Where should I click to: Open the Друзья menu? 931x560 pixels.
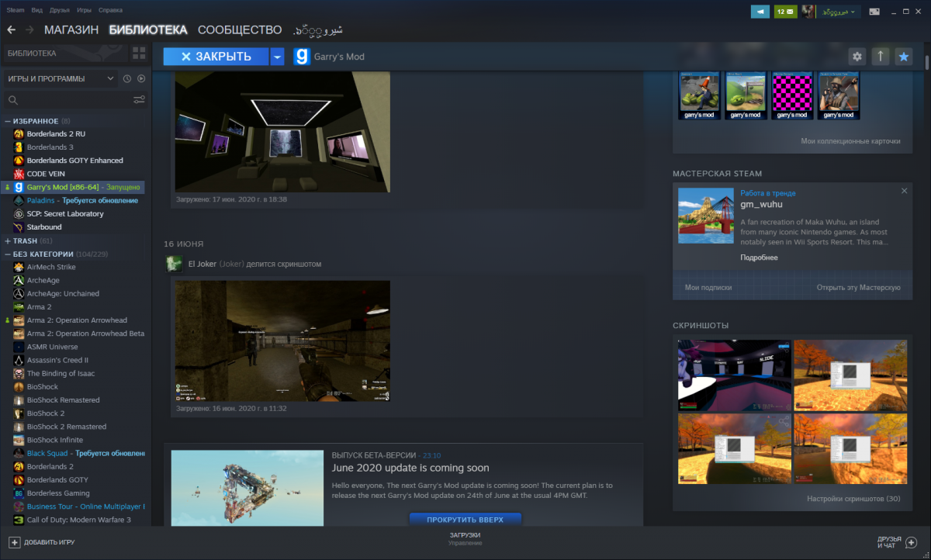(x=59, y=10)
